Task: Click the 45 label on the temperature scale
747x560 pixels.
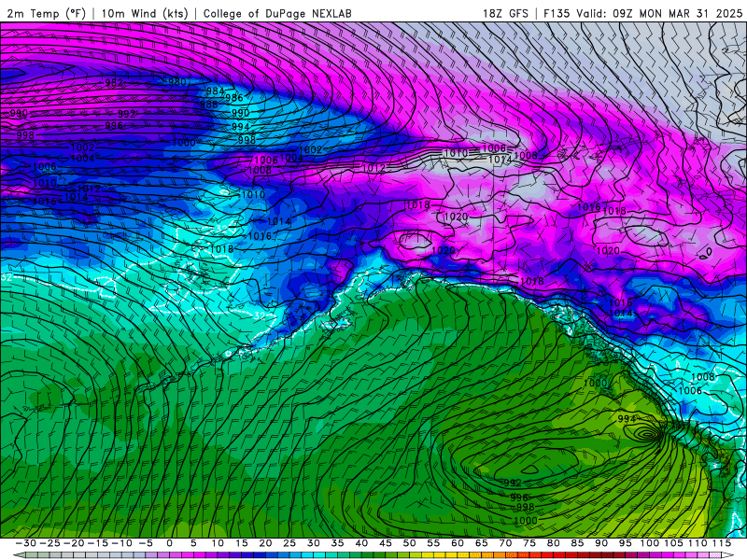Action: (x=386, y=543)
